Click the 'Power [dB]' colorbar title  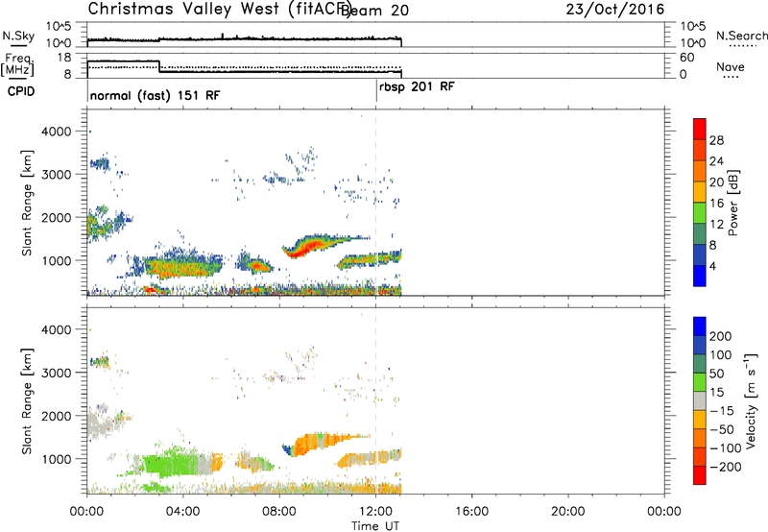pos(733,203)
